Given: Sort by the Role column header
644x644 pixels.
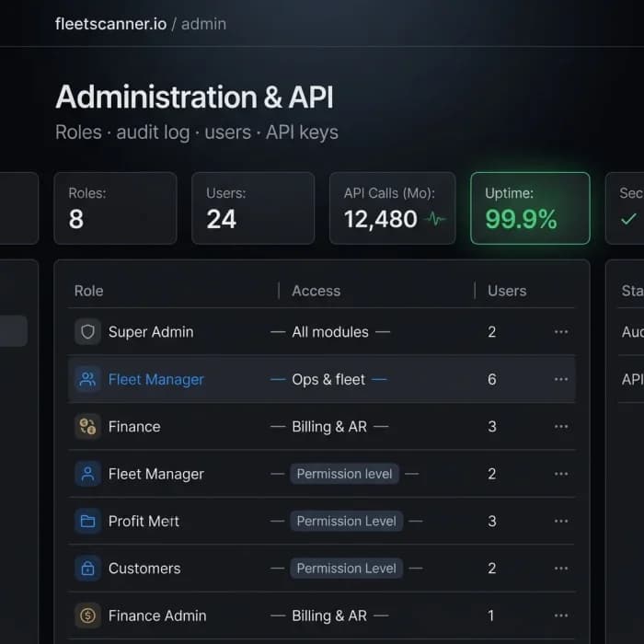Looking at the screenshot, I should coord(88,291).
